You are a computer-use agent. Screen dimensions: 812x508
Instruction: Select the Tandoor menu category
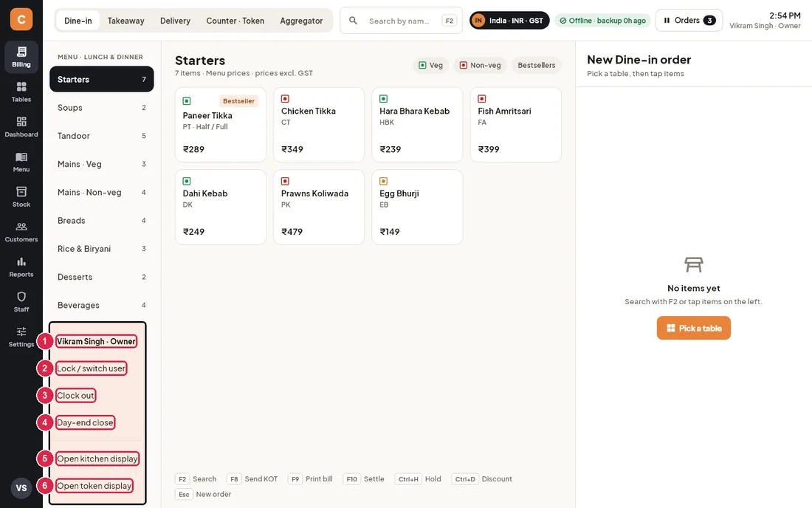point(102,136)
